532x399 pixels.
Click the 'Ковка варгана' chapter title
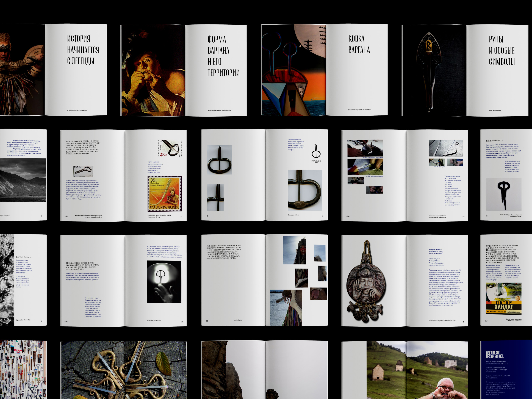point(359,44)
